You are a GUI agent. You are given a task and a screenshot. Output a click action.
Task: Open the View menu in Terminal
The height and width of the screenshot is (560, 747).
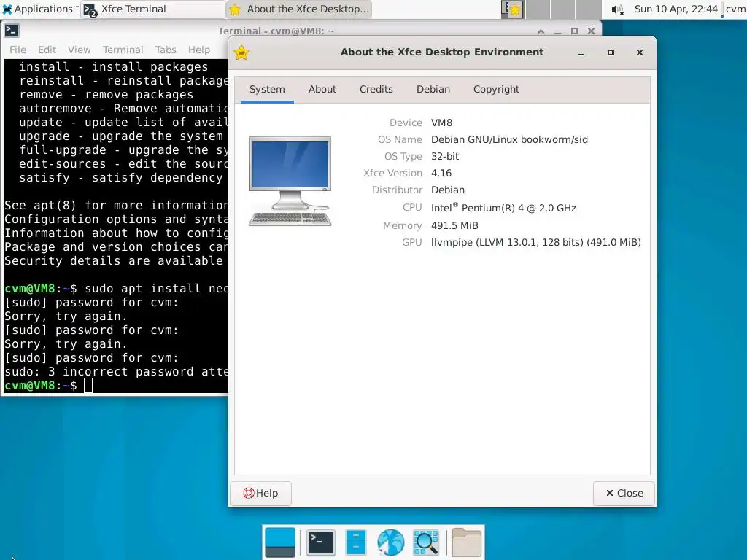[79, 50]
